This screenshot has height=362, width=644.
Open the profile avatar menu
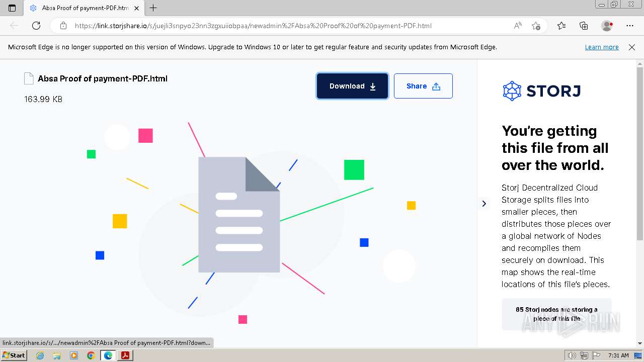(607, 26)
